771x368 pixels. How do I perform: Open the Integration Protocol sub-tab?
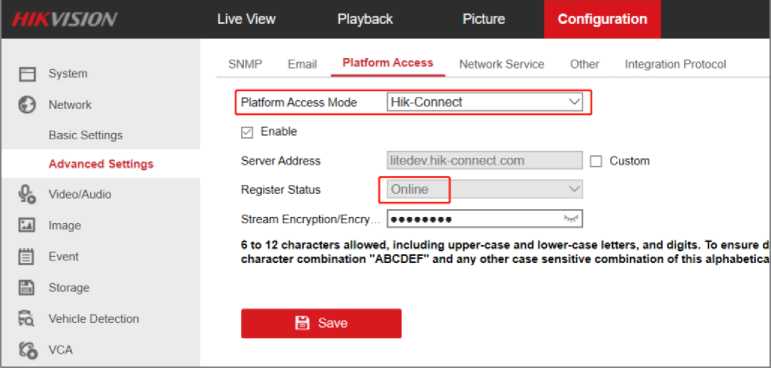pyautogui.click(x=675, y=64)
